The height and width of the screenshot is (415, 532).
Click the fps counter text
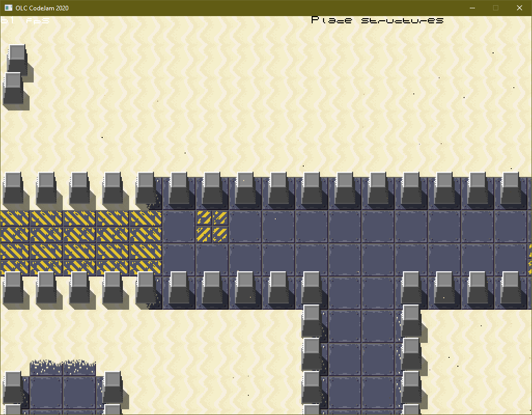pyautogui.click(x=25, y=20)
